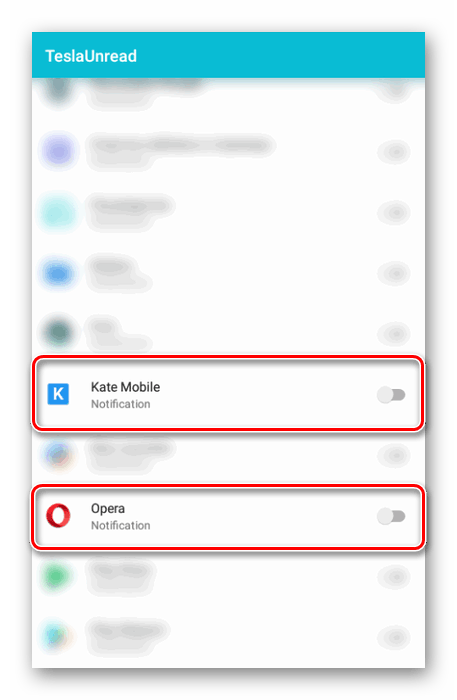Select the blurred teal app icon
Image resolution: width=457 pixels, height=700 pixels.
point(58,212)
